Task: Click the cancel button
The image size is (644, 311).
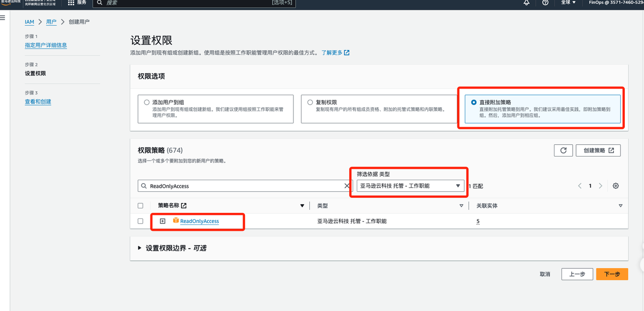Action: click(545, 274)
